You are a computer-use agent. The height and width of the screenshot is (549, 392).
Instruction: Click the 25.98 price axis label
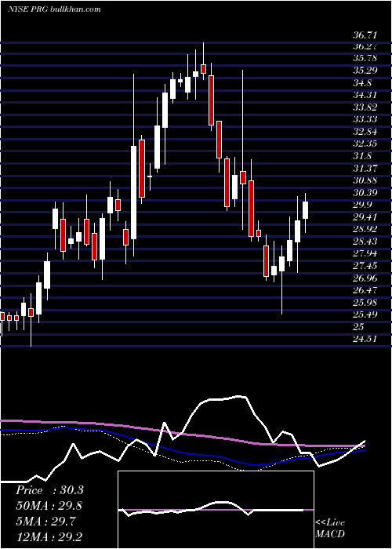pos(365,302)
